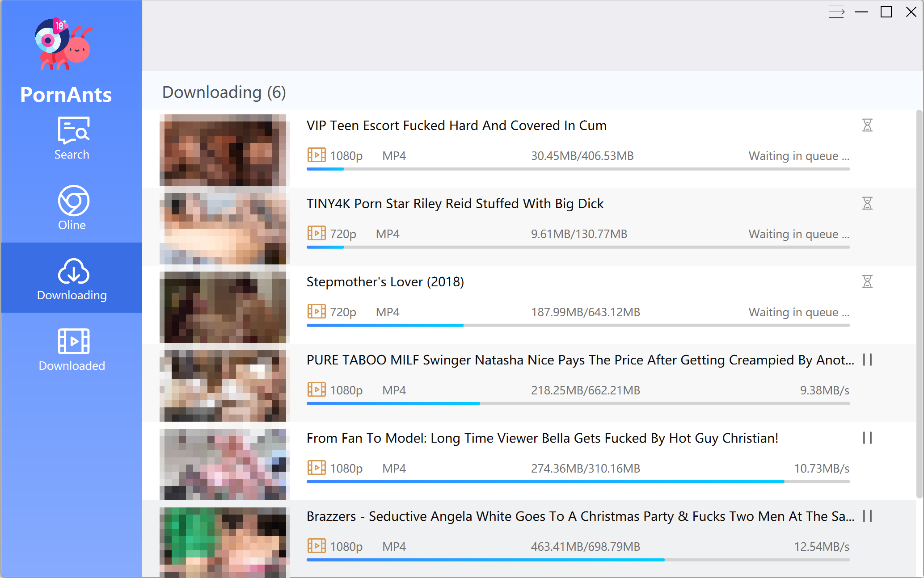Click the 720p format indicator for Riley Reid
Viewport: 924px width, 578px height.
[342, 233]
